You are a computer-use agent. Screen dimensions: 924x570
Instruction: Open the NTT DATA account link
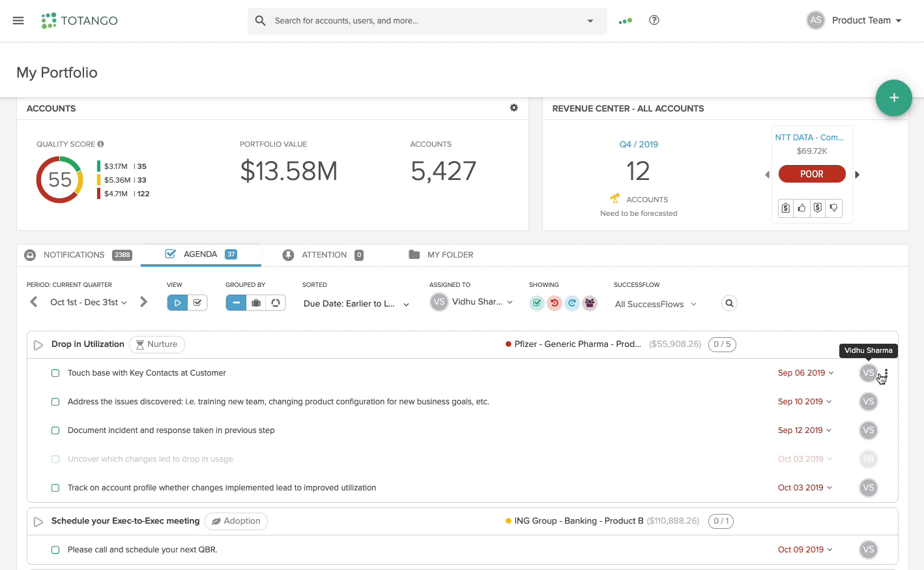click(x=809, y=138)
